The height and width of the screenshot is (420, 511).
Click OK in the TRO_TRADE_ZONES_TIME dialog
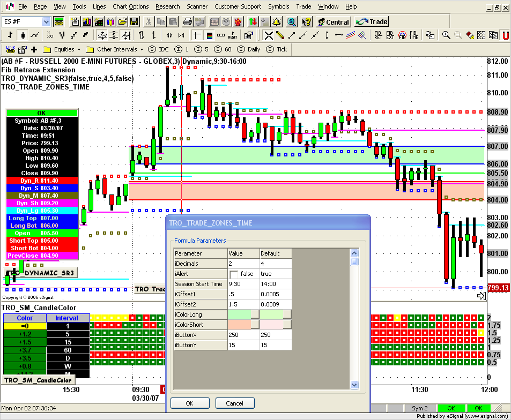pyautogui.click(x=189, y=403)
